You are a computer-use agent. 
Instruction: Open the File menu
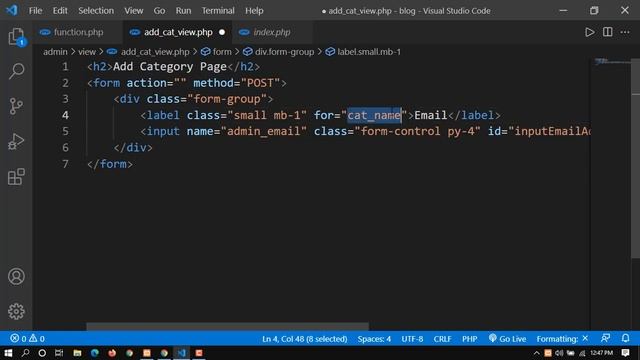pyautogui.click(x=36, y=11)
